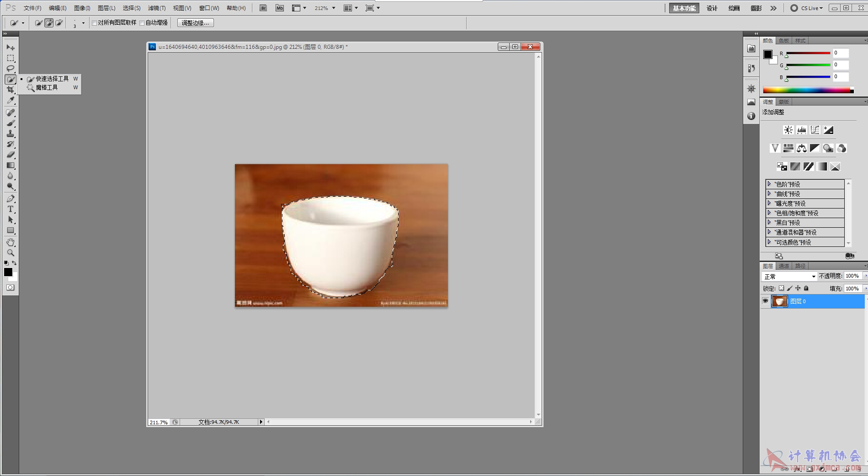The image size is (868, 476).
Task: Toggle Quick Mask mode
Action: 11,288
